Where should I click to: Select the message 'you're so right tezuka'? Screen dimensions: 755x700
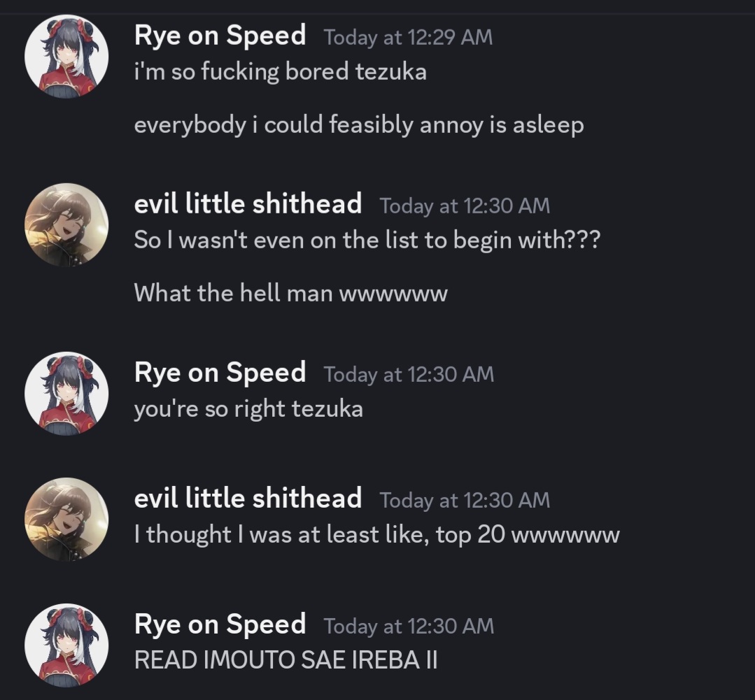click(248, 408)
